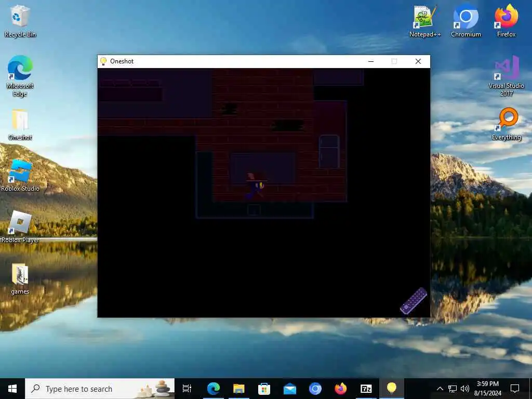Screen dimensions: 532x399
Task: Click the lightbulb icon in Oneshot title bar
Action: pyautogui.click(x=103, y=61)
